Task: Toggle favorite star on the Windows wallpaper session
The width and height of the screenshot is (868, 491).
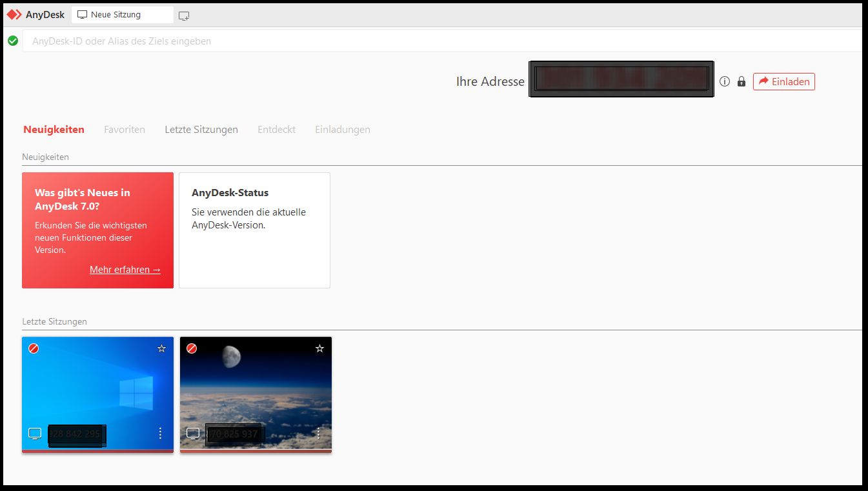Action: tap(161, 348)
